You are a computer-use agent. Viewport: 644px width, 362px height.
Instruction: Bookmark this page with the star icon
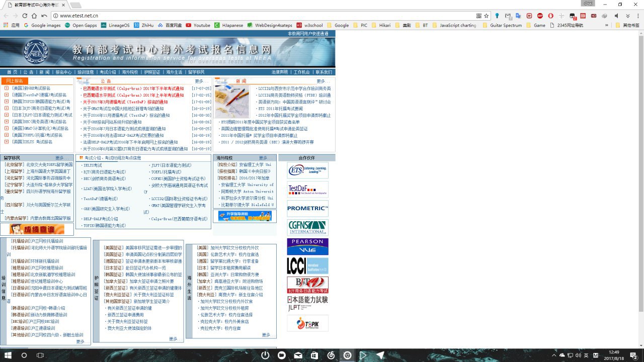coord(486,16)
